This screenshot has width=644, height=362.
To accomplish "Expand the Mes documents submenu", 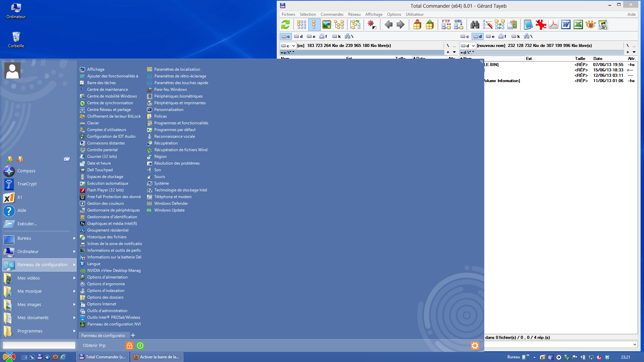I will [x=74, y=318].
